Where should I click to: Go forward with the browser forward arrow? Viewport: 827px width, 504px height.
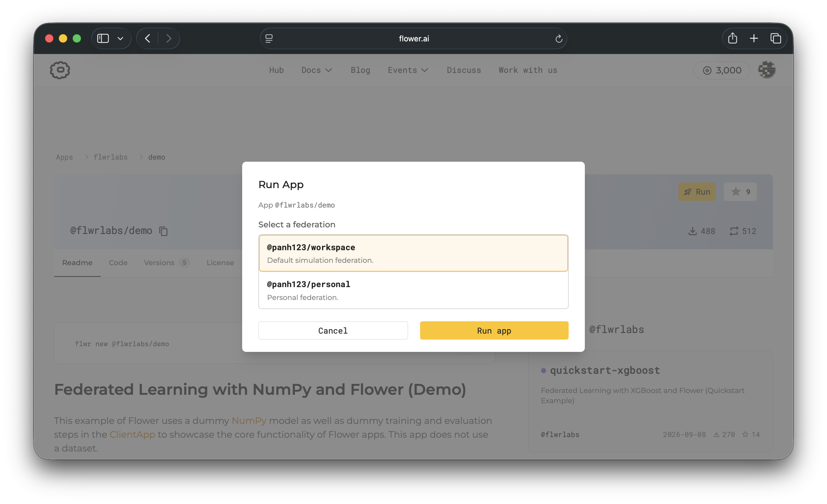(169, 39)
